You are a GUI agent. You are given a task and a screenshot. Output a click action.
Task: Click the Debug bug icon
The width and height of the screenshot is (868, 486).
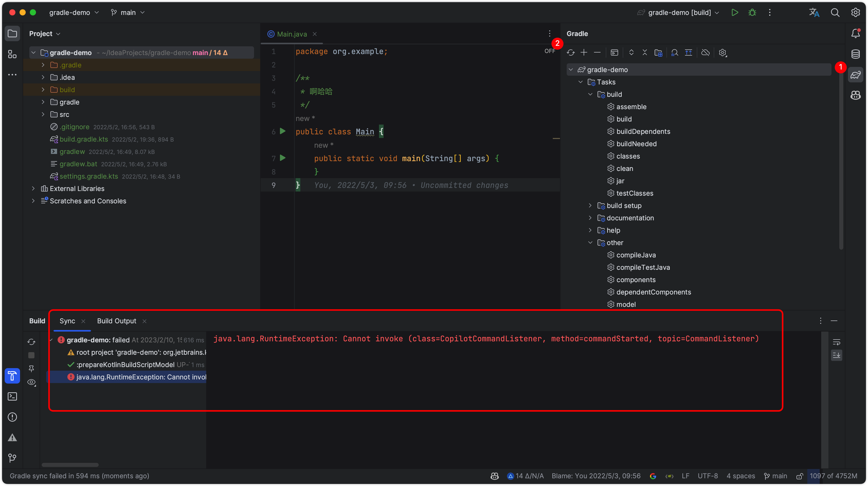752,12
